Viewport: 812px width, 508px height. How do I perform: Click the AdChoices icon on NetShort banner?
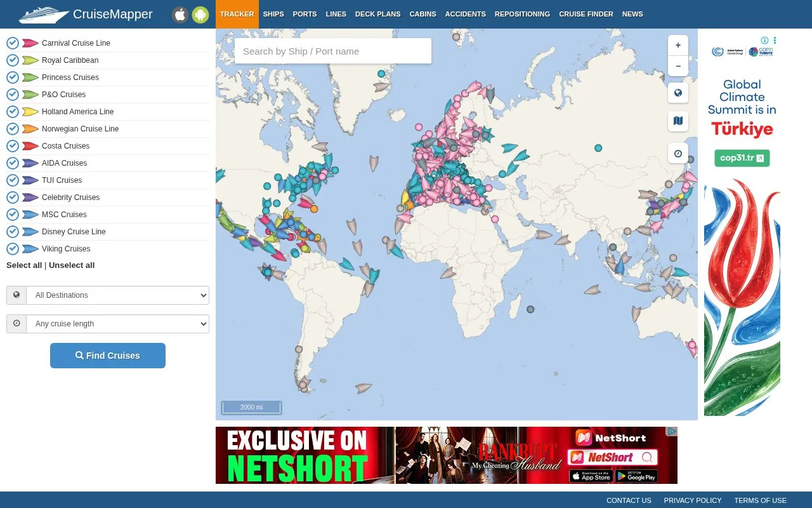point(671,432)
